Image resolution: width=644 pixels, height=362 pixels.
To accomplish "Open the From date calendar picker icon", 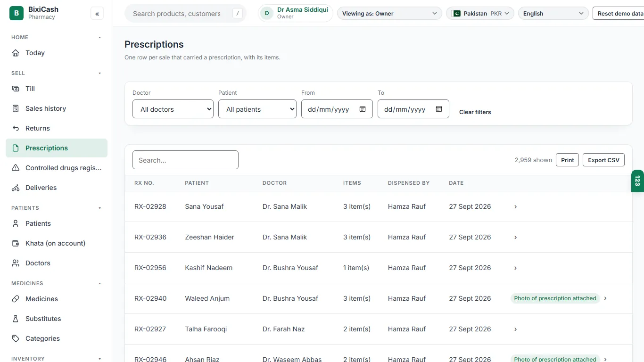I will (363, 109).
